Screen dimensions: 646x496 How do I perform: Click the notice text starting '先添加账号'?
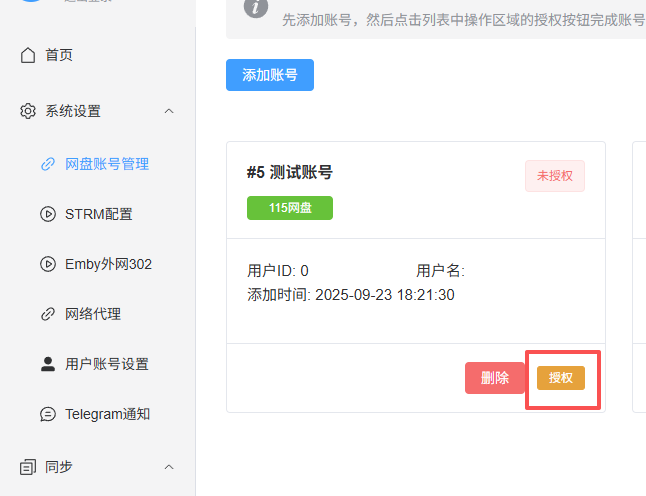click(x=464, y=20)
